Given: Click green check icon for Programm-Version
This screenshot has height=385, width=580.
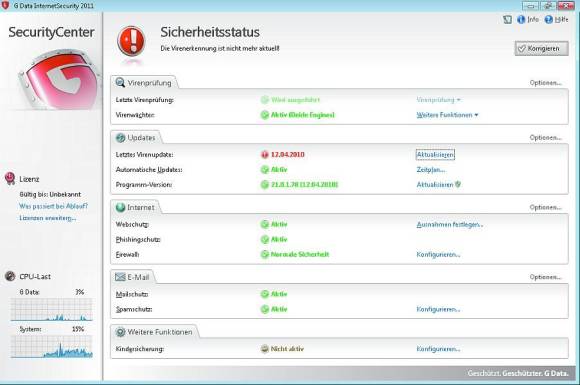Looking at the screenshot, I should point(264,185).
